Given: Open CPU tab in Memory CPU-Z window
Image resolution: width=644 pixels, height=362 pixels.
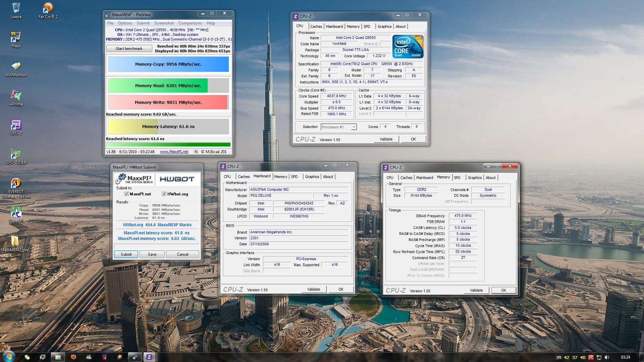Looking at the screenshot, I should click(390, 178).
